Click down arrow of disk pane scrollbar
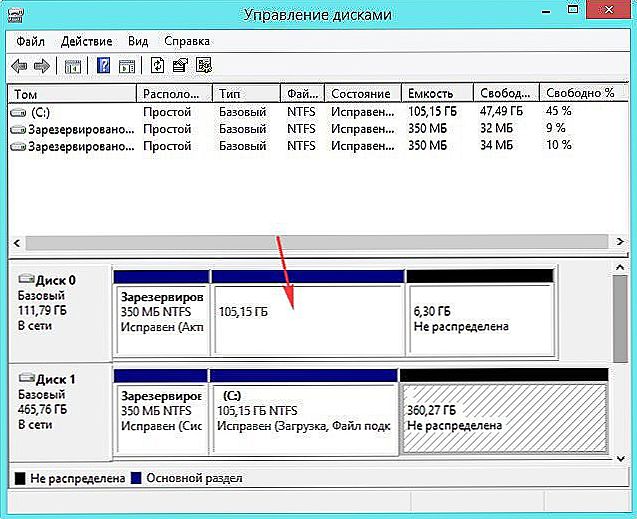This screenshot has height=519, width=637. tap(620, 459)
